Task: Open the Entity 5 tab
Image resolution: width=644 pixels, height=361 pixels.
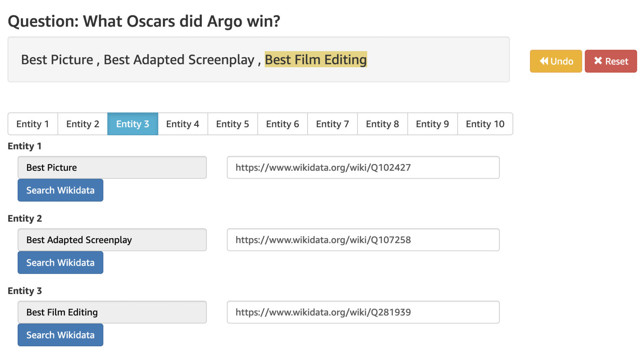Action: pyautogui.click(x=232, y=124)
